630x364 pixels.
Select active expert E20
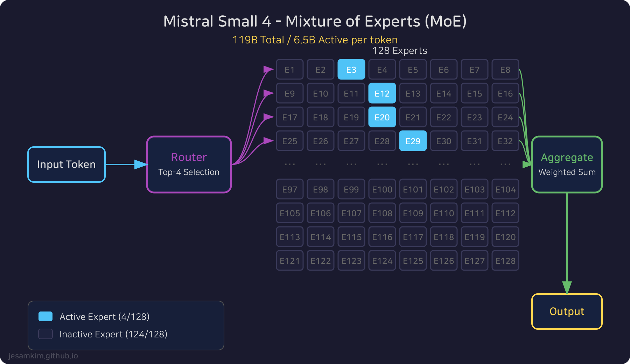(382, 117)
